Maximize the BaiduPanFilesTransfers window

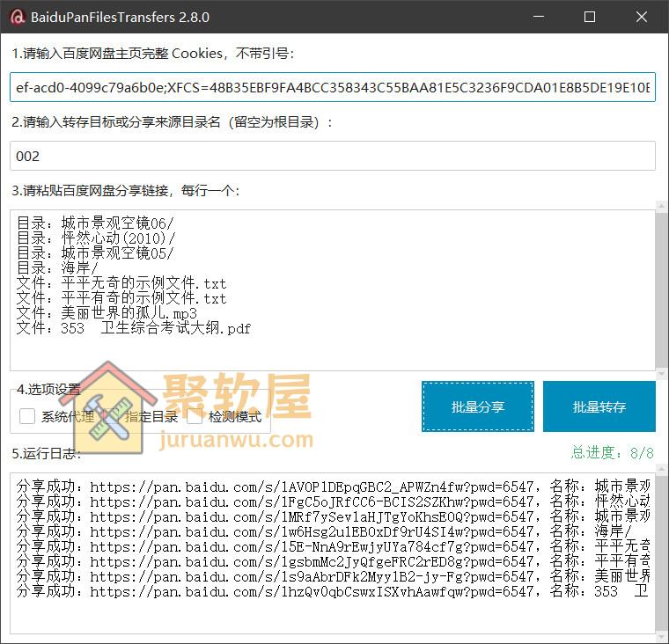coord(590,17)
